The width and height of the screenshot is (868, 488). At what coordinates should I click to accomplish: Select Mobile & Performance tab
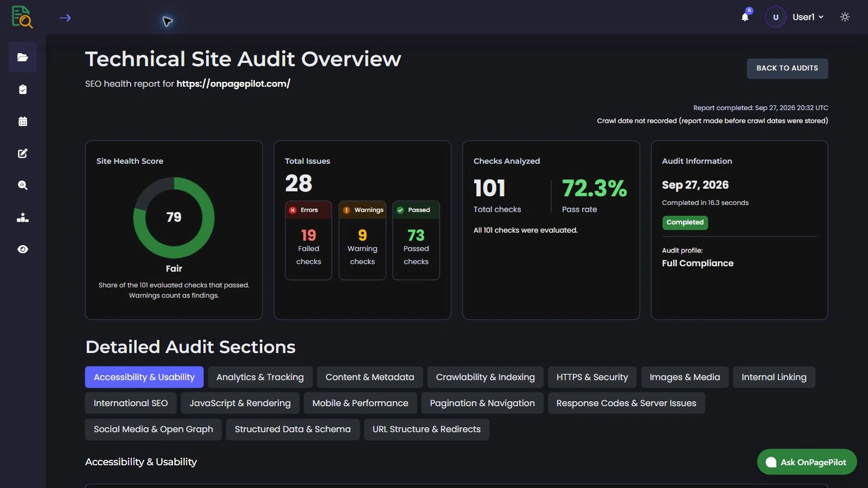click(360, 403)
